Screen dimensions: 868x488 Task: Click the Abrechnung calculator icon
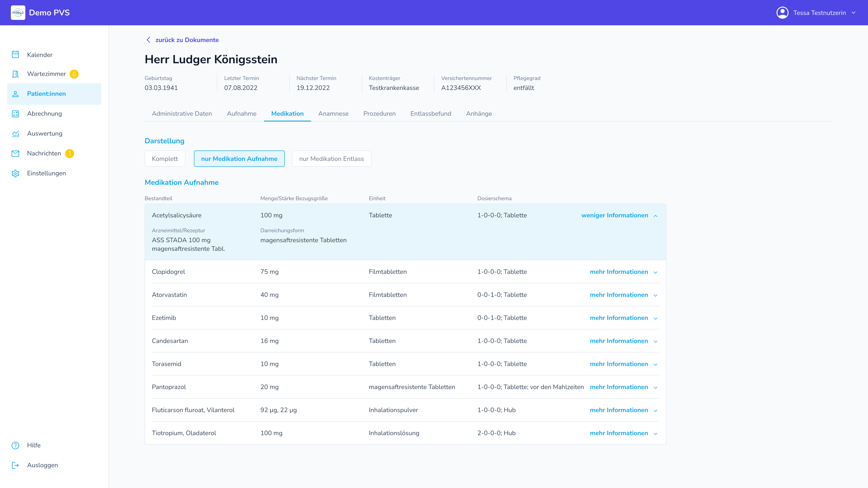point(16,114)
